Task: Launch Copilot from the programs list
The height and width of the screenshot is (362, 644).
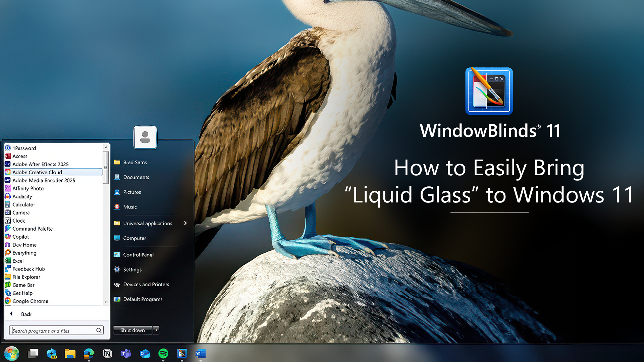Action: [x=53, y=237]
